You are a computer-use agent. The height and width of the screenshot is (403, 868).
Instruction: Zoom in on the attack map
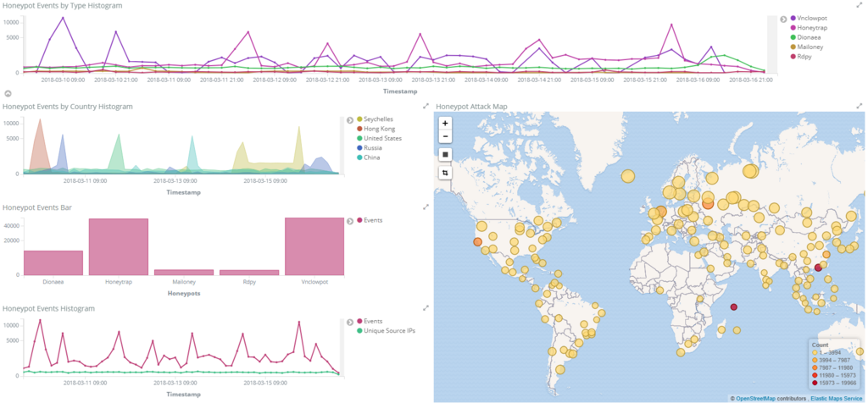[445, 124]
